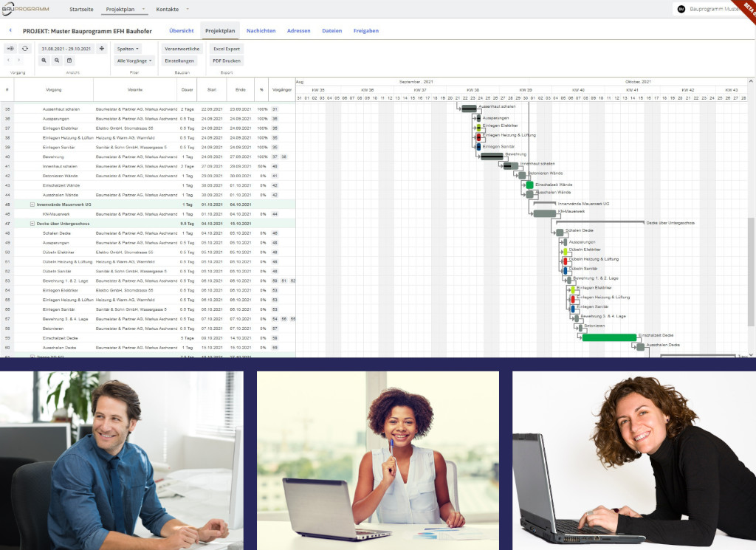Click the user avatar icon at top right

click(681, 10)
